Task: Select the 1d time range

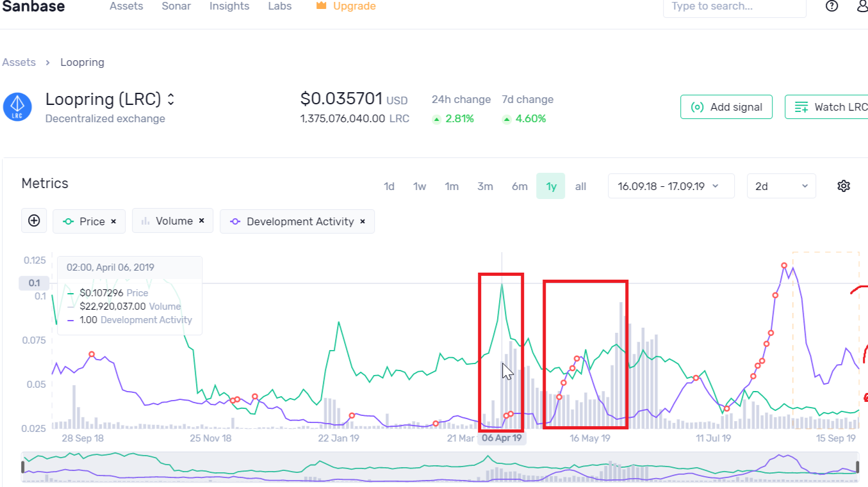Action: tap(389, 186)
